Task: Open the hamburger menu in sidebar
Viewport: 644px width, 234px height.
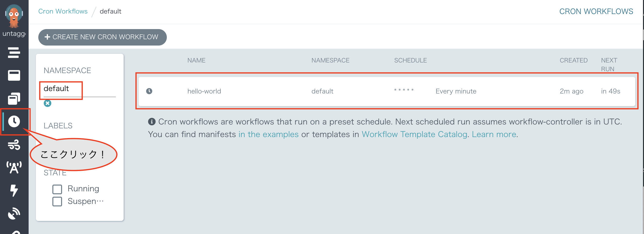Action: (14, 52)
